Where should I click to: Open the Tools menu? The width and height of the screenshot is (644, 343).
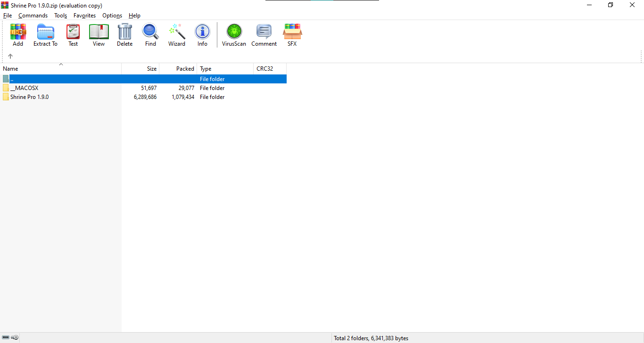61,16
